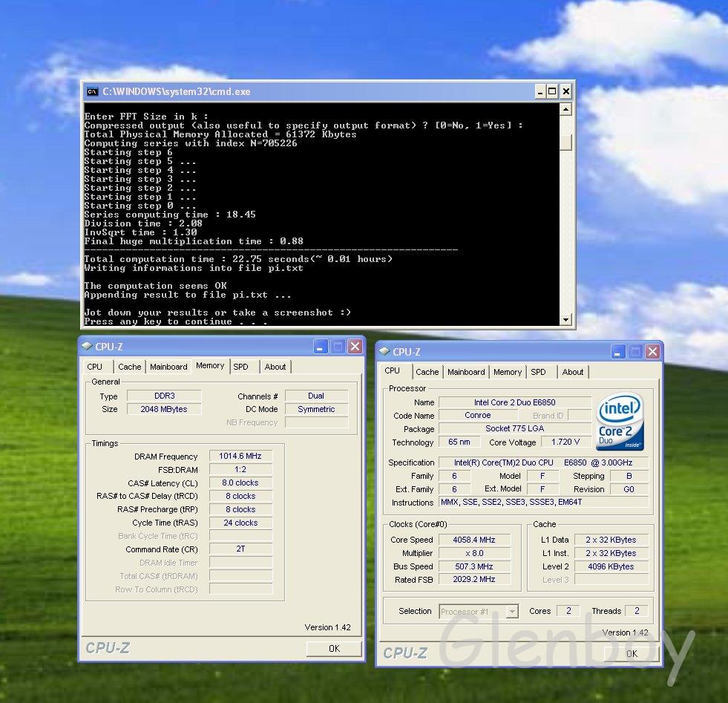
Task: Click the Intel Core 2 Duo logo
Action: point(620,422)
